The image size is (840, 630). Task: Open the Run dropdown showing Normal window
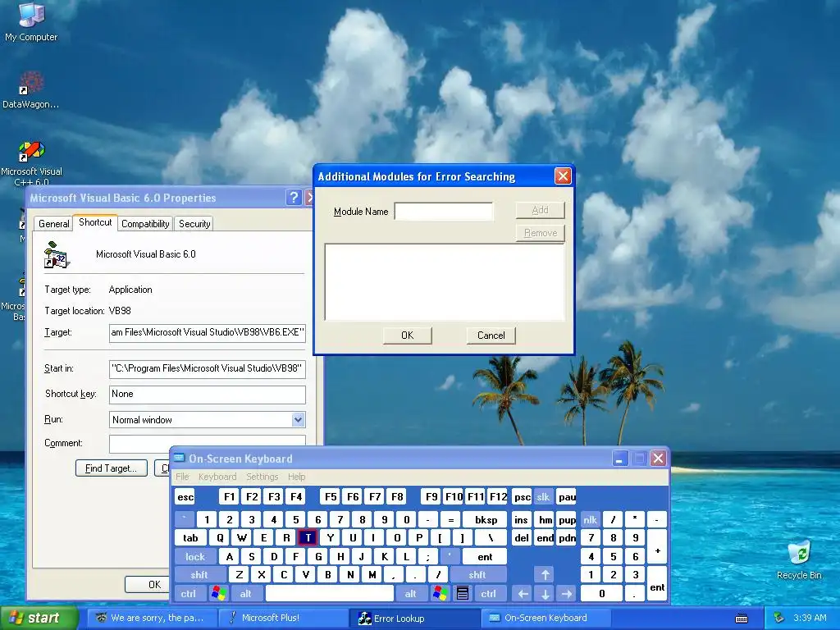point(299,420)
